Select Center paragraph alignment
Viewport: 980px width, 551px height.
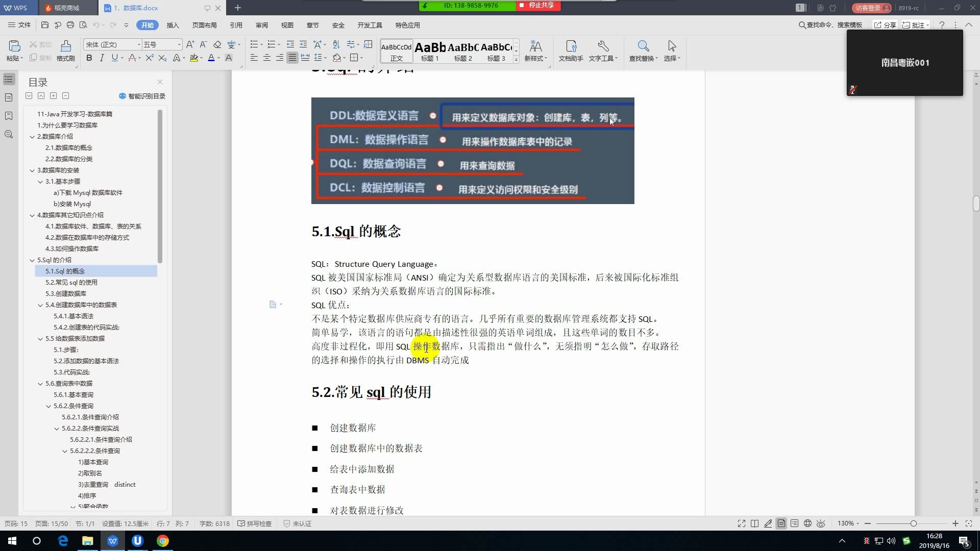tap(266, 58)
